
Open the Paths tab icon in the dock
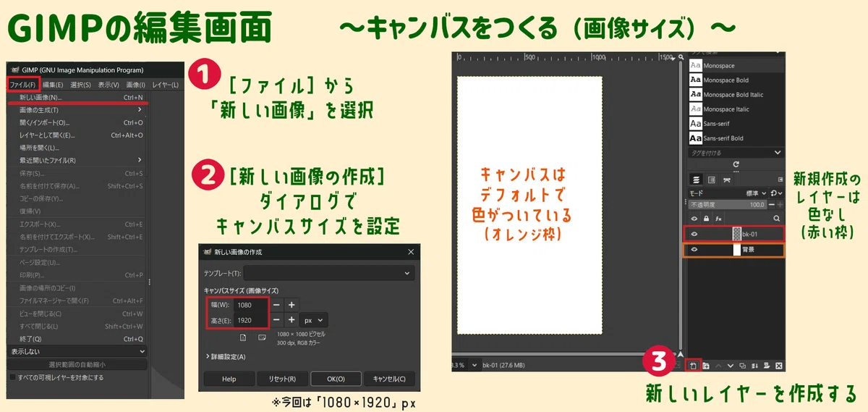click(x=726, y=180)
